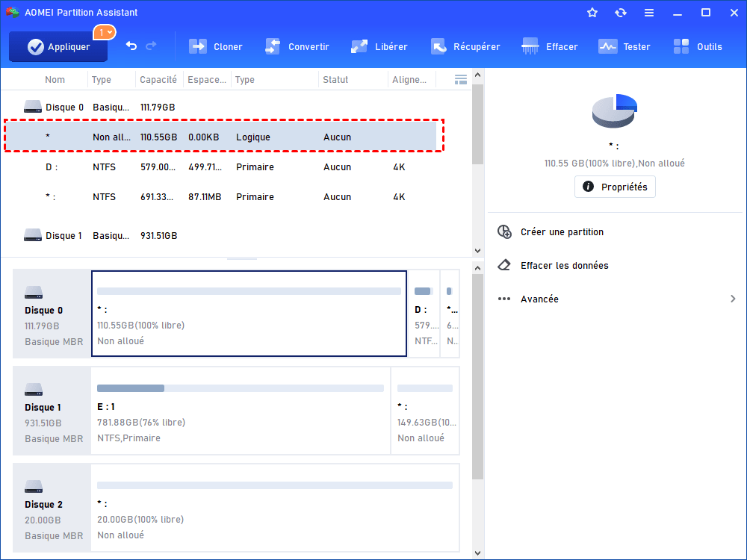Select the E: 781.88GB partition block
Image resolution: width=747 pixels, height=560 pixels.
tap(241, 411)
